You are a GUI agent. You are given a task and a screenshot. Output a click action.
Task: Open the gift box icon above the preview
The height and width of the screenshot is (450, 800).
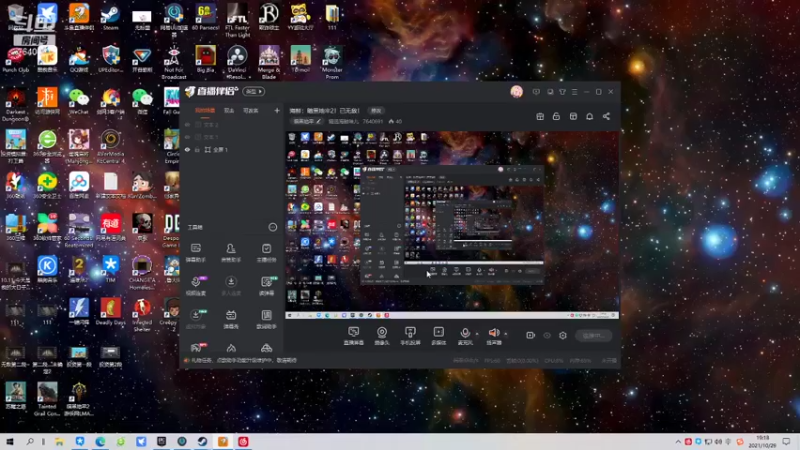click(540, 116)
